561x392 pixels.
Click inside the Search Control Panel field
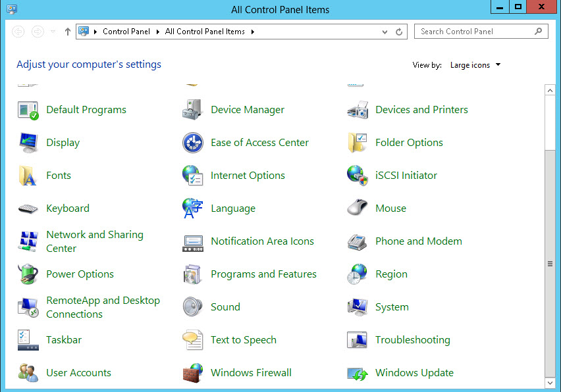(x=474, y=31)
